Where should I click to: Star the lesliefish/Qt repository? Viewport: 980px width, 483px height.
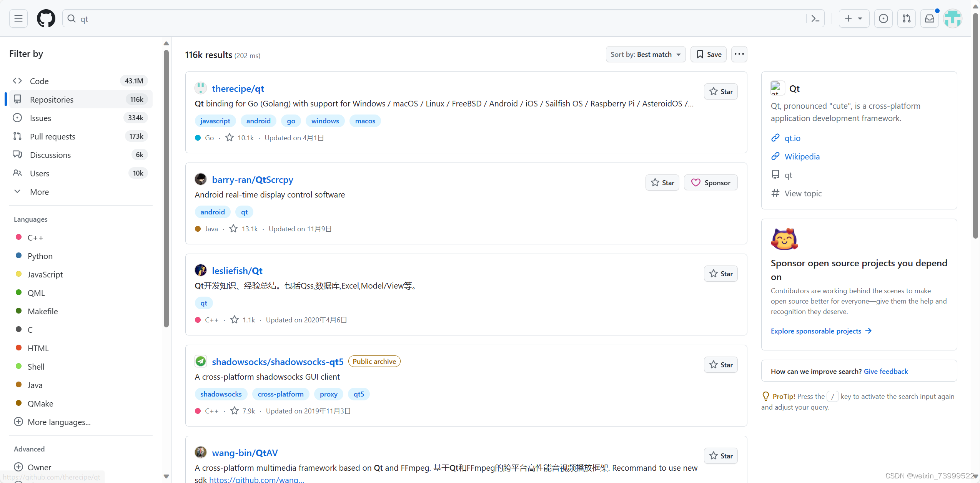(x=720, y=274)
